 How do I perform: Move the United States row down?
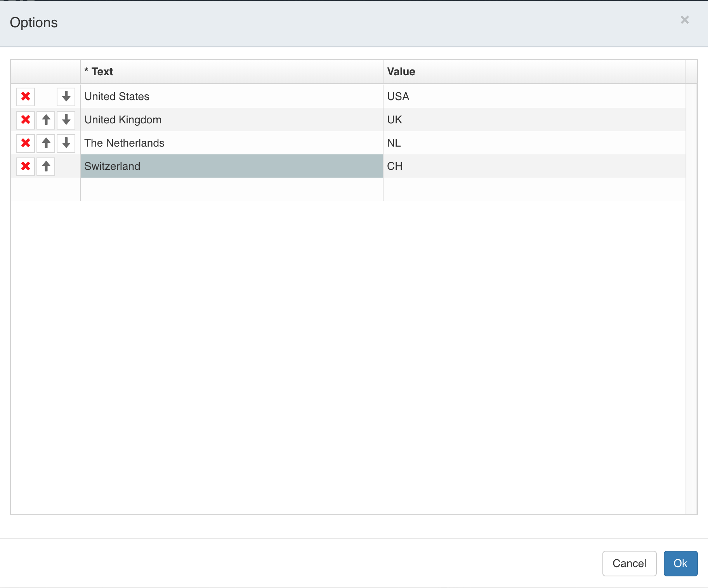pyautogui.click(x=66, y=97)
